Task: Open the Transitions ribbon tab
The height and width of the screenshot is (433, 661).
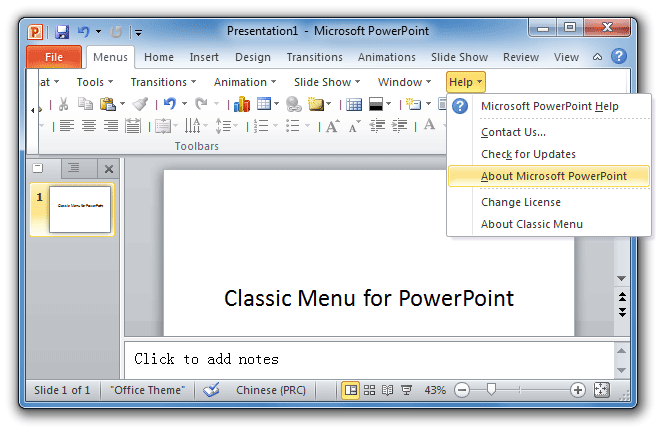Action: 314,57
